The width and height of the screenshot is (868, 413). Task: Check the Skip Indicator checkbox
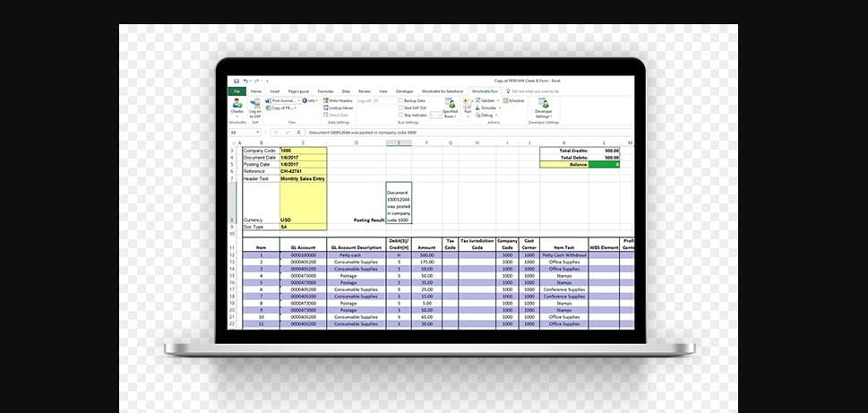(x=400, y=115)
